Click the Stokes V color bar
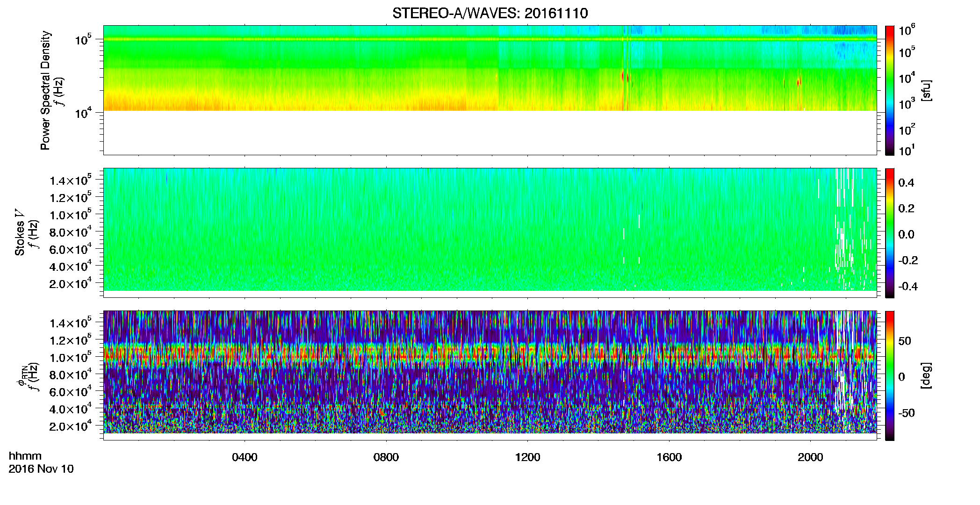980x505 pixels. tap(890, 233)
